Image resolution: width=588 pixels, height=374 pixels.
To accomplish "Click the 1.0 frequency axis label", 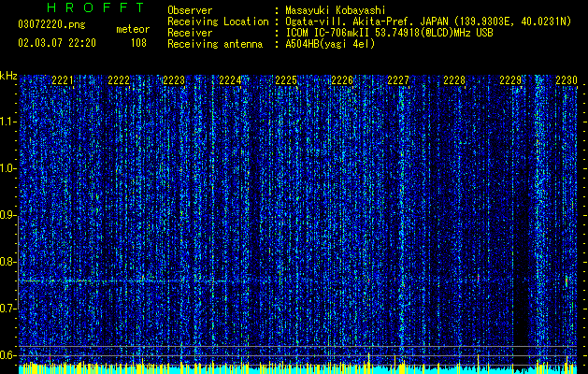I will click(x=8, y=169).
